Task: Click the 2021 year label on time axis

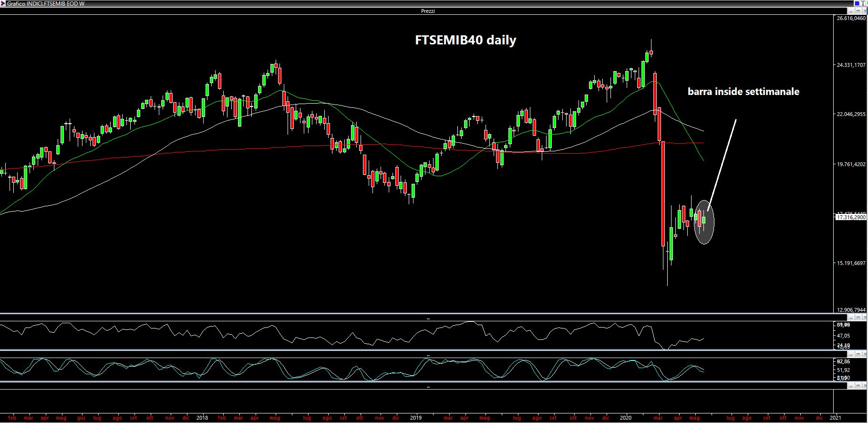Action: coord(836,418)
